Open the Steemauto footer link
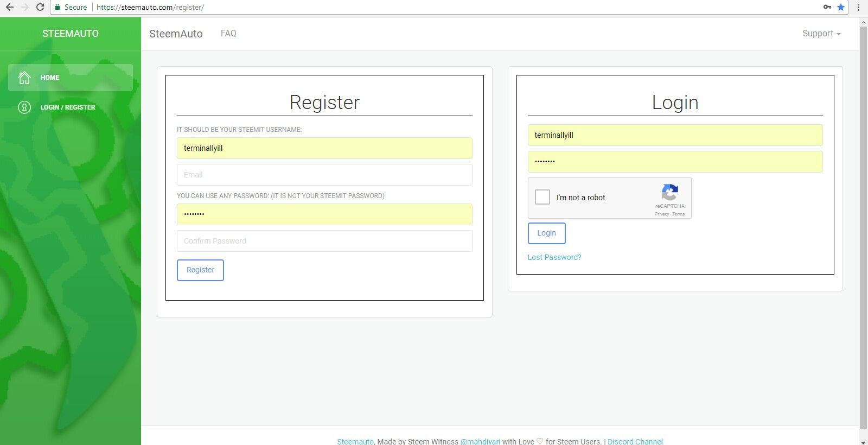Screen dimensions: 868x445 pyautogui.click(x=355, y=441)
